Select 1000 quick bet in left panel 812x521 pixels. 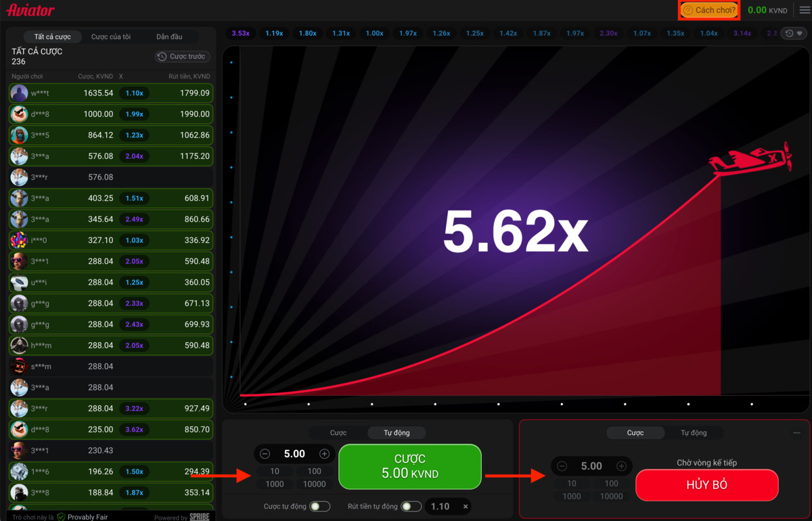(x=275, y=484)
